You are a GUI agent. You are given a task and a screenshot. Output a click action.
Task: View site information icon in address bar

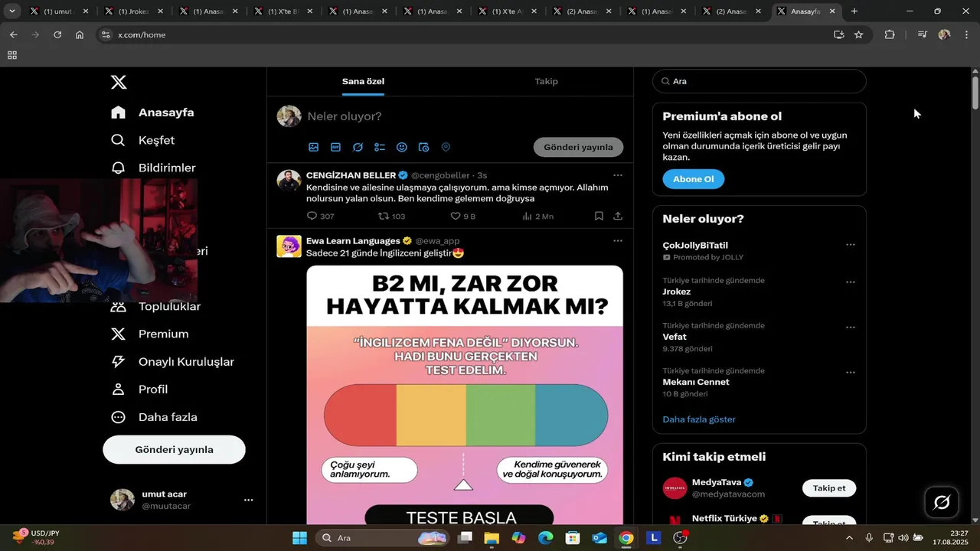[106, 34]
